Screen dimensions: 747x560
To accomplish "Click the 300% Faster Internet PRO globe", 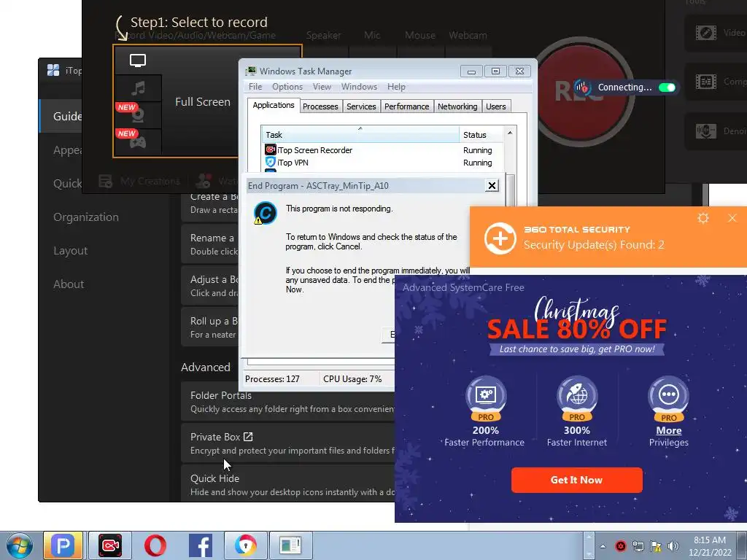I will pyautogui.click(x=577, y=399).
